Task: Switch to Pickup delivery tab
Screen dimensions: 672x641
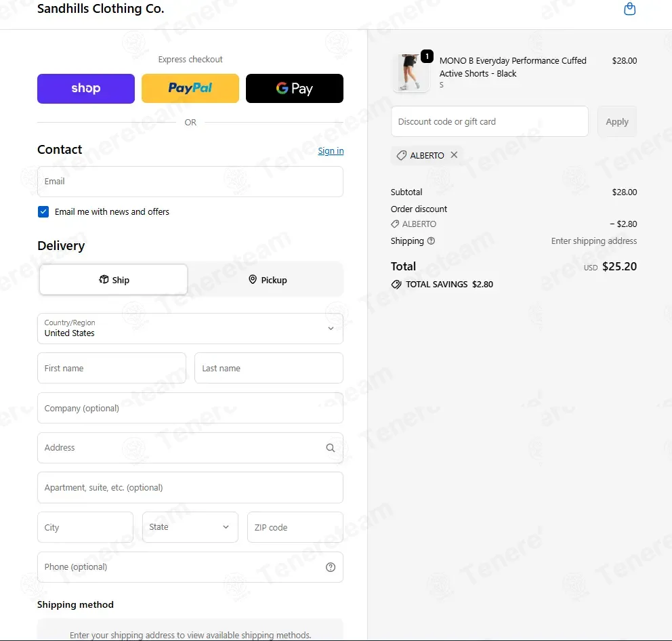Action: tap(268, 280)
